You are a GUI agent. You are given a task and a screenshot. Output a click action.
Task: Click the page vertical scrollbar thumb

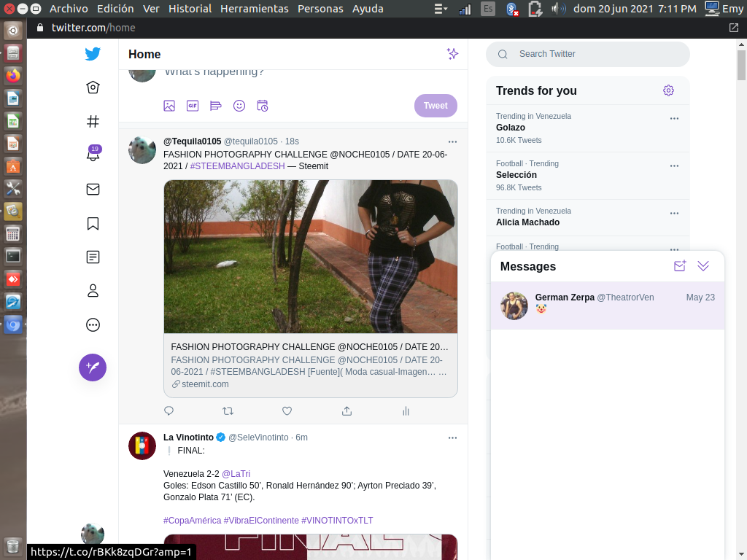tap(741, 65)
